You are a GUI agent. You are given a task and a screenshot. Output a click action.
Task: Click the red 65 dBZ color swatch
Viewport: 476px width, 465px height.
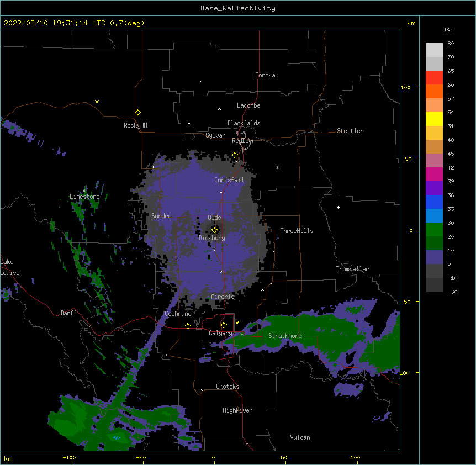click(434, 78)
